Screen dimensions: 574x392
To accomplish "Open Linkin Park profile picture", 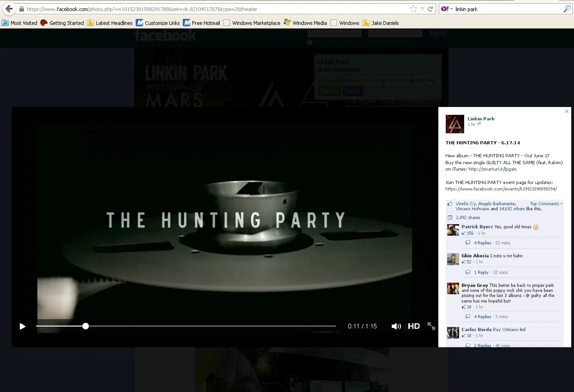I will point(454,124).
